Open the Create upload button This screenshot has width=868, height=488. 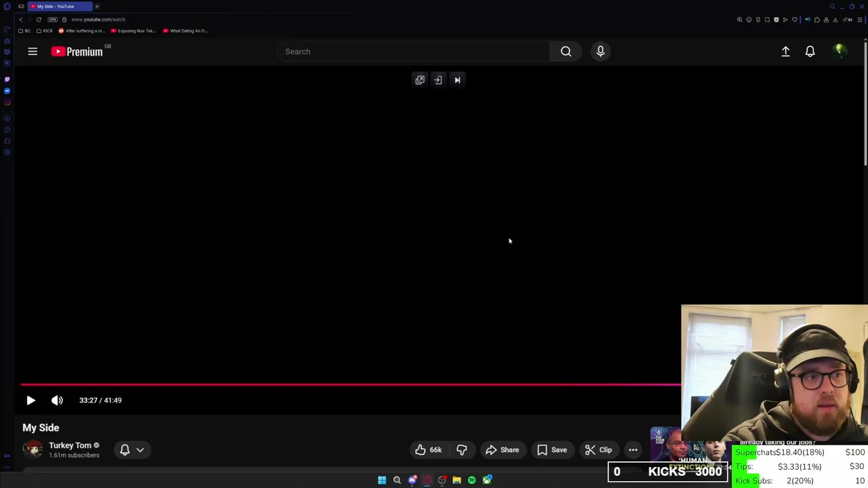tap(785, 52)
